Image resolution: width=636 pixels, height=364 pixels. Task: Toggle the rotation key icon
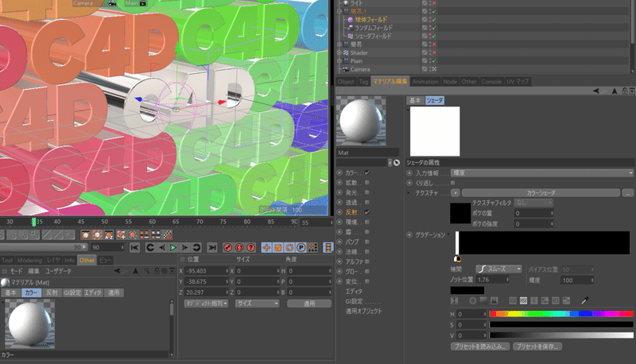click(x=289, y=247)
